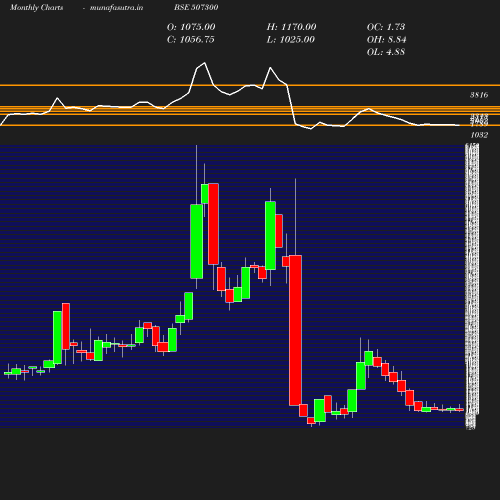Click the highest peak of white line chart
Viewport: 500px width, 500px height.
[204, 63]
